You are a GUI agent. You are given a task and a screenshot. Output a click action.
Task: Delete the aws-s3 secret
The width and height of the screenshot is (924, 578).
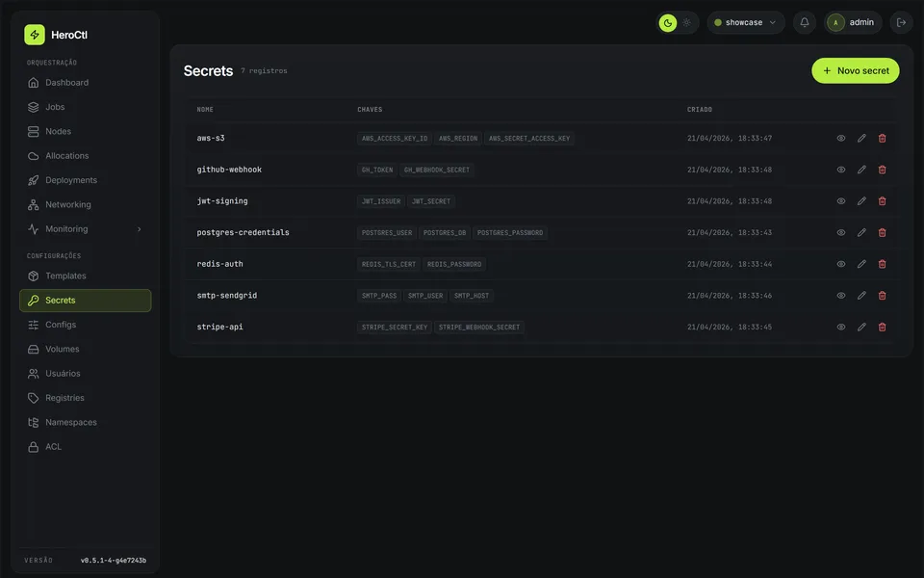pyautogui.click(x=883, y=138)
